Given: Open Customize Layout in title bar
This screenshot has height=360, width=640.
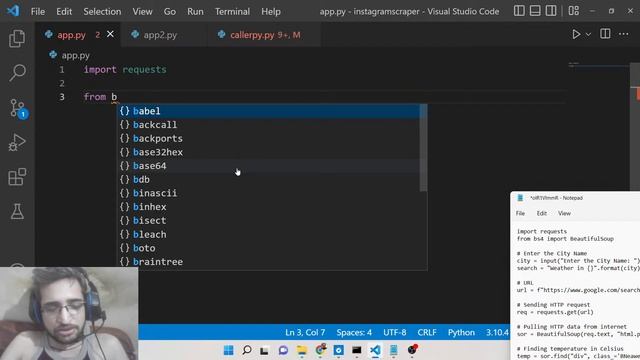Looking at the screenshot, I should (574, 11).
